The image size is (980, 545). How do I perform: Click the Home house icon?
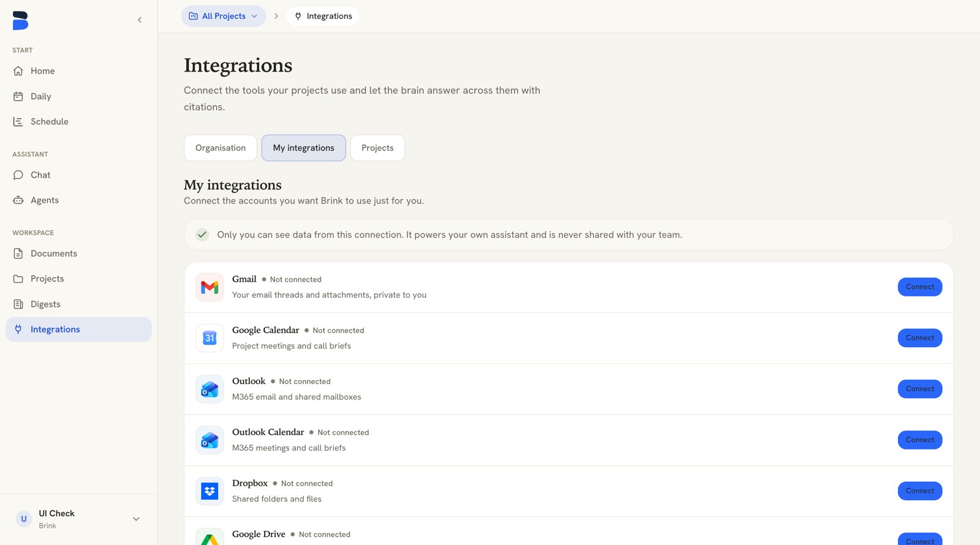click(x=18, y=71)
